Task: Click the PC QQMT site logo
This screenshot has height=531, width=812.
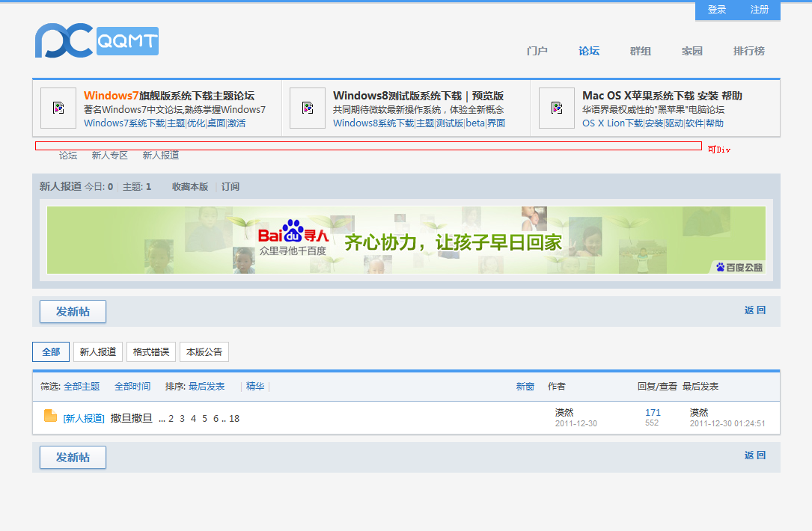Action: [97, 41]
